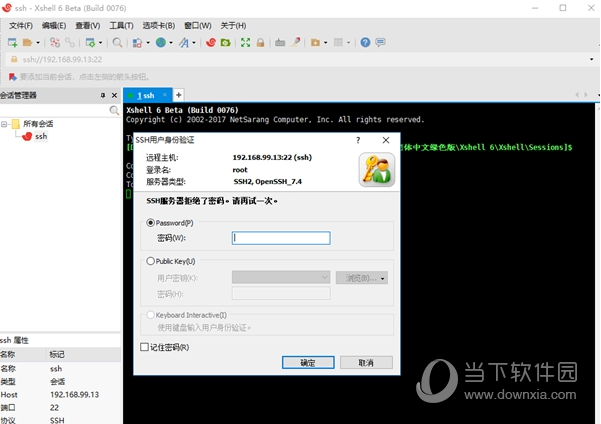This screenshot has width=601, height=424.
Task: Click the new folder toolbar icon
Action: click(x=315, y=43)
